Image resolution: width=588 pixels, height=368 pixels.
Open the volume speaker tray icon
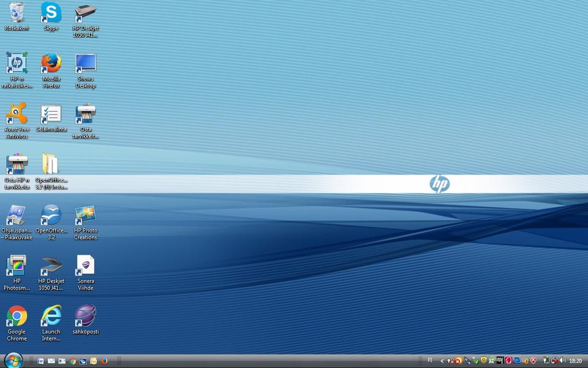(x=562, y=361)
